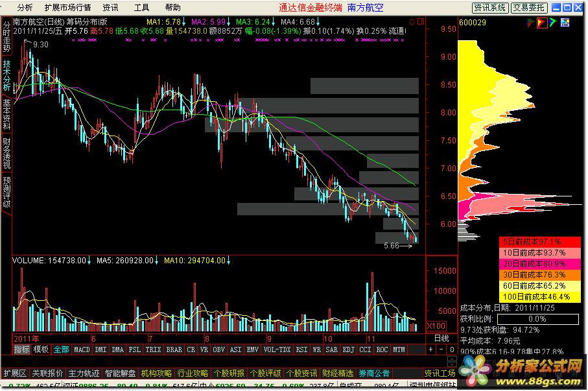
Task: Select the KDJ indicator
Action: click(348, 350)
